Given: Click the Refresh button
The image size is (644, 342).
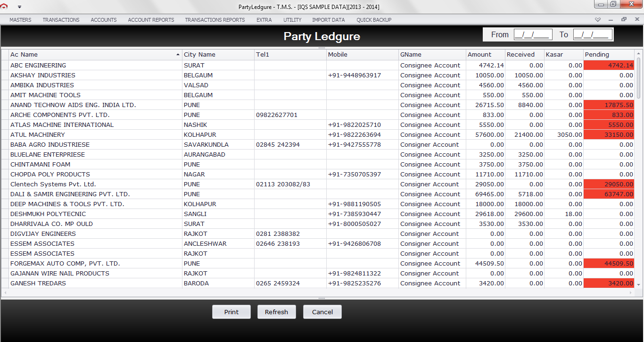Looking at the screenshot, I should [276, 312].
